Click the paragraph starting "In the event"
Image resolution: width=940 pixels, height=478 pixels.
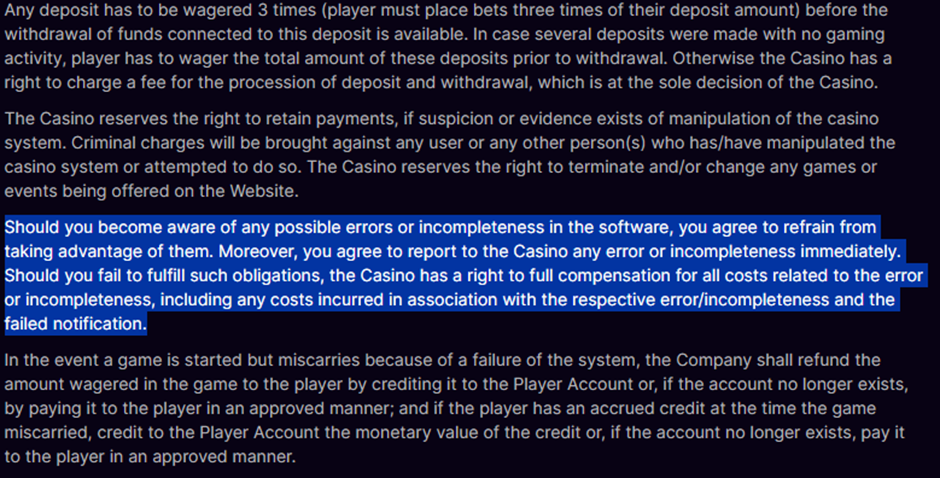tap(456, 408)
